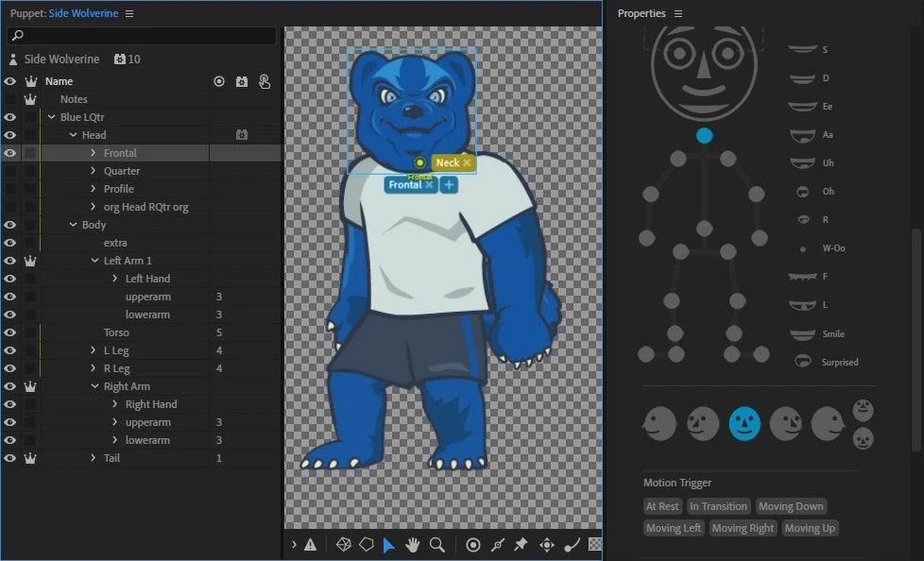
Task: Click the crown icon in Right Arm row
Action: tap(30, 386)
